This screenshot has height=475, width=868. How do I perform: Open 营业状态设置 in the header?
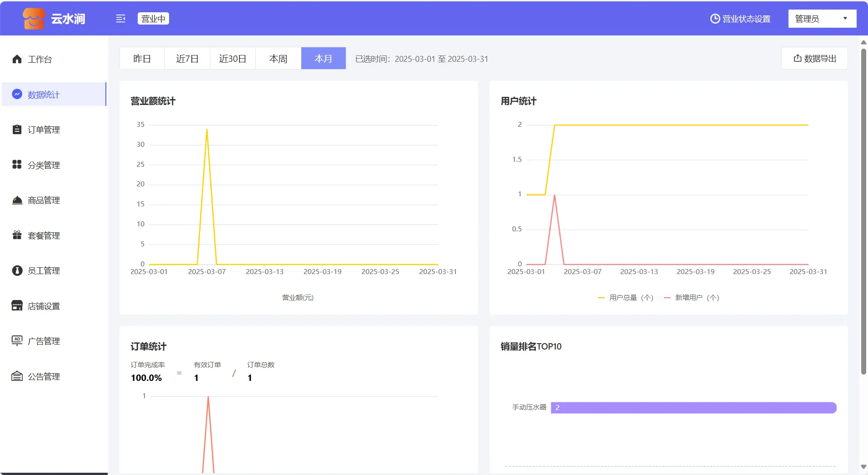click(740, 19)
